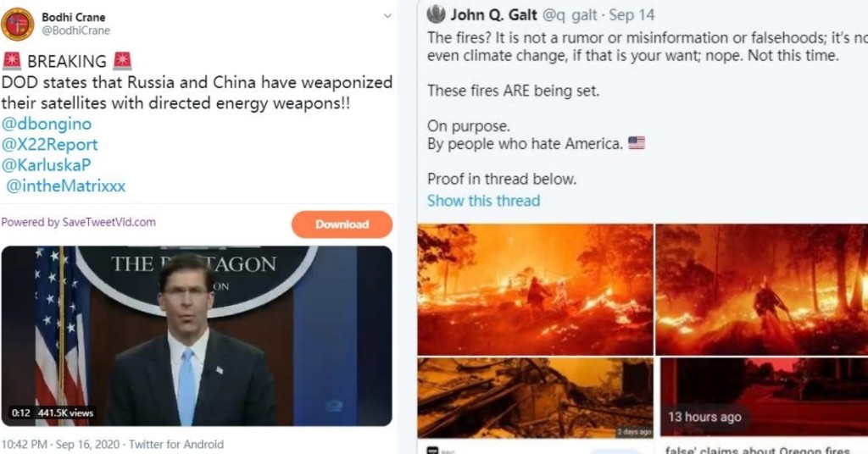Open the red-sky photo marked 13 hours ago

pyautogui.click(x=764, y=396)
